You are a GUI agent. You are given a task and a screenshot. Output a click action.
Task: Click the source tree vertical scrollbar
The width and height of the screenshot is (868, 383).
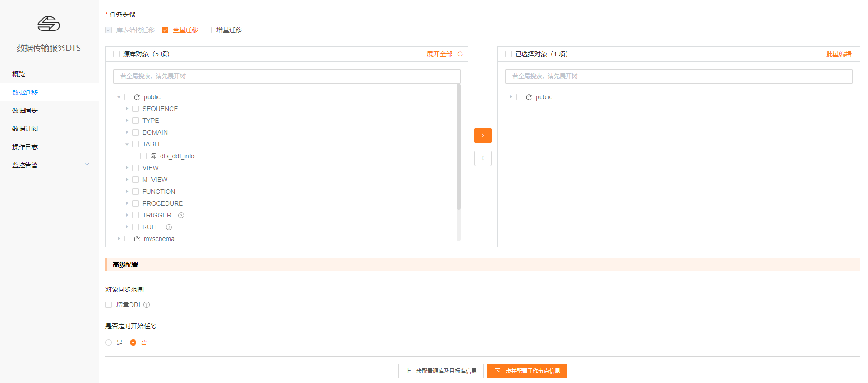coord(459,146)
